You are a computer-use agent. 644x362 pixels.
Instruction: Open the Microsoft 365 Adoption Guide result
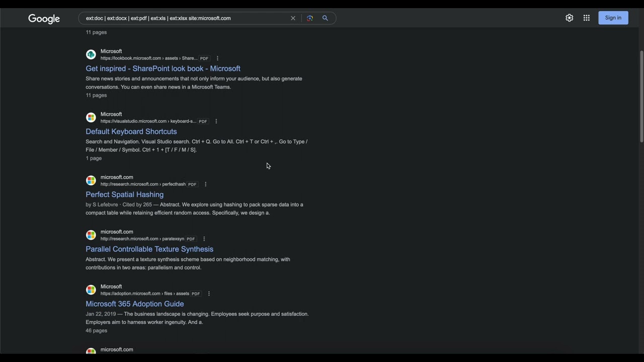(x=134, y=304)
